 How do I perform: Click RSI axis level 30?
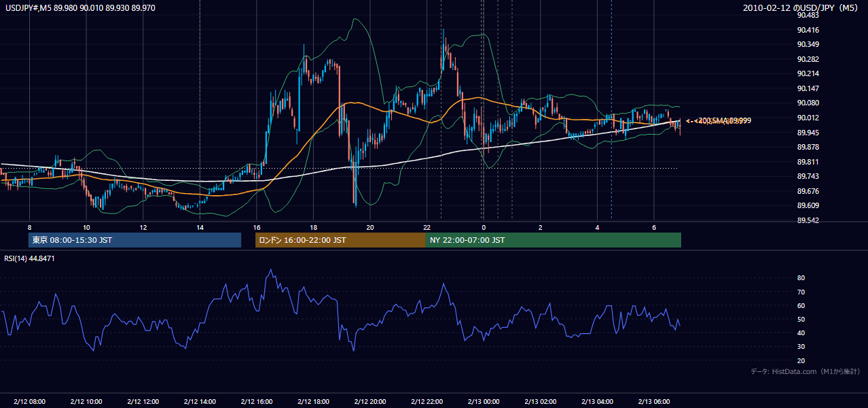pos(801,347)
